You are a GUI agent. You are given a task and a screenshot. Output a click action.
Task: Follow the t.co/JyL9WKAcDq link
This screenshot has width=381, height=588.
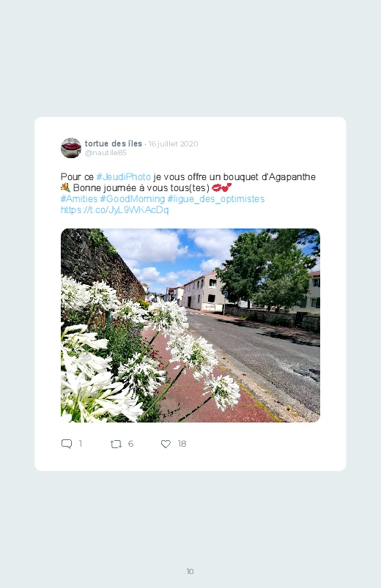tap(115, 209)
